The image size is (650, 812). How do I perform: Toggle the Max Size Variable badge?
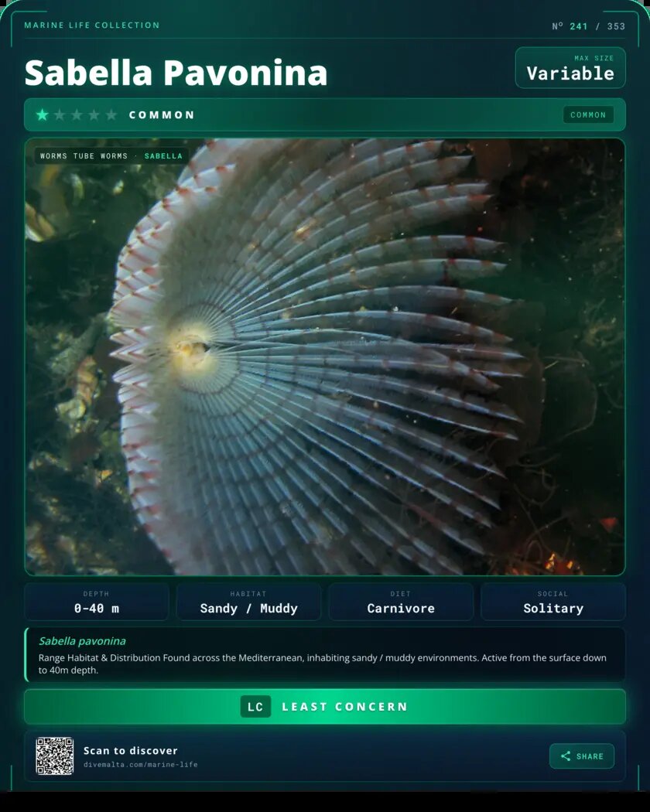(x=570, y=67)
